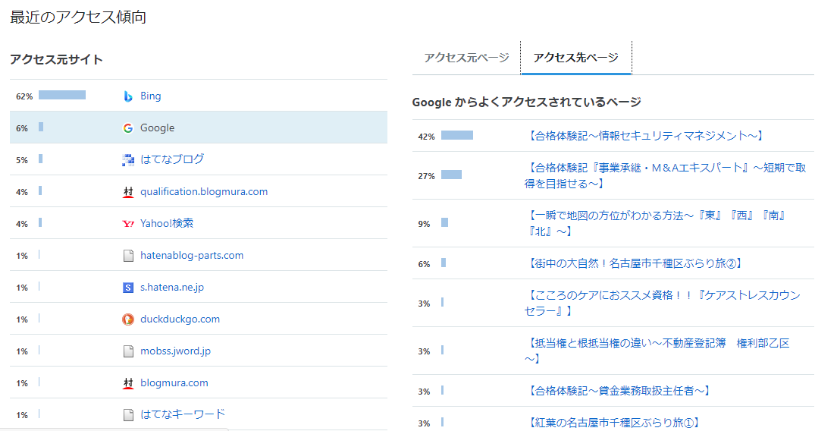
Task: Click the 6% value in Google row
Action: pyautogui.click(x=21, y=129)
